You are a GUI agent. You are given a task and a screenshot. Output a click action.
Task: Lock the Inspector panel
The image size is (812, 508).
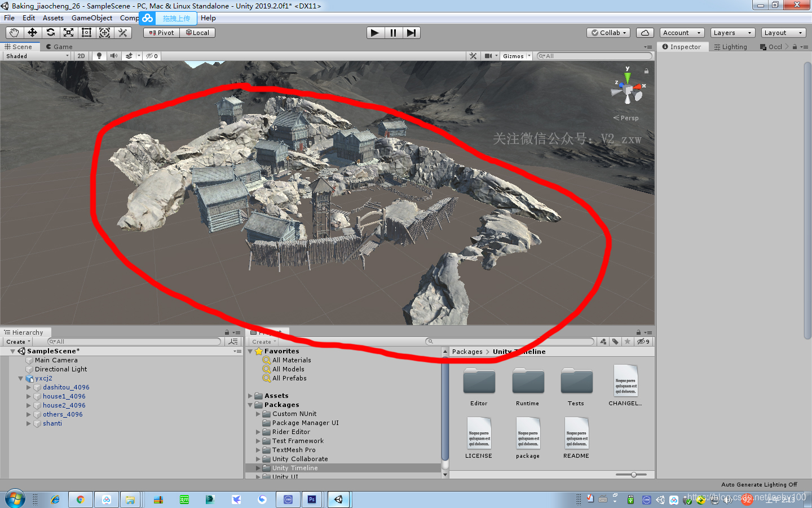[x=795, y=47]
